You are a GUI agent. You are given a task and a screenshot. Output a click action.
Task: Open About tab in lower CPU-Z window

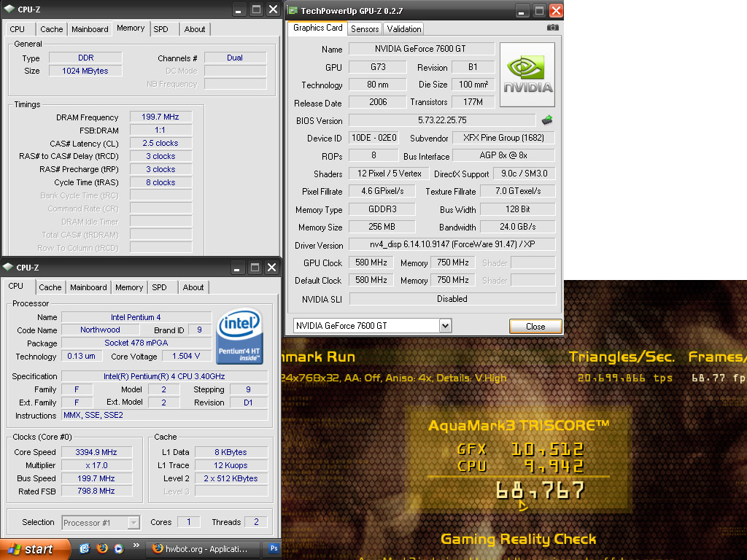click(x=193, y=287)
